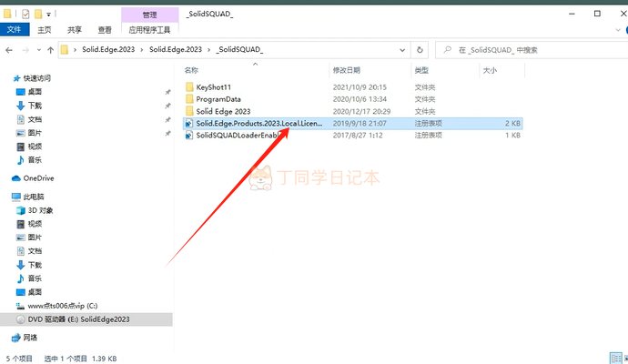This screenshot has width=628, height=364.
Task: Click the 2 KB size cell
Action: 512,123
